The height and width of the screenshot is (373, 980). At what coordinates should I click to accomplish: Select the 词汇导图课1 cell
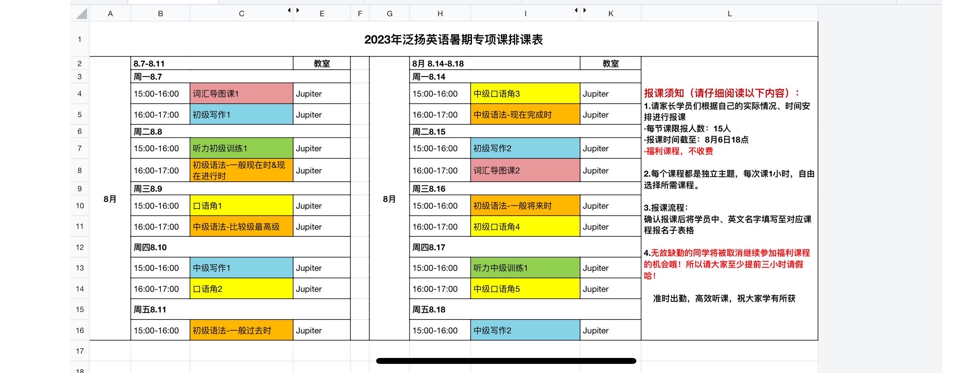242,93
